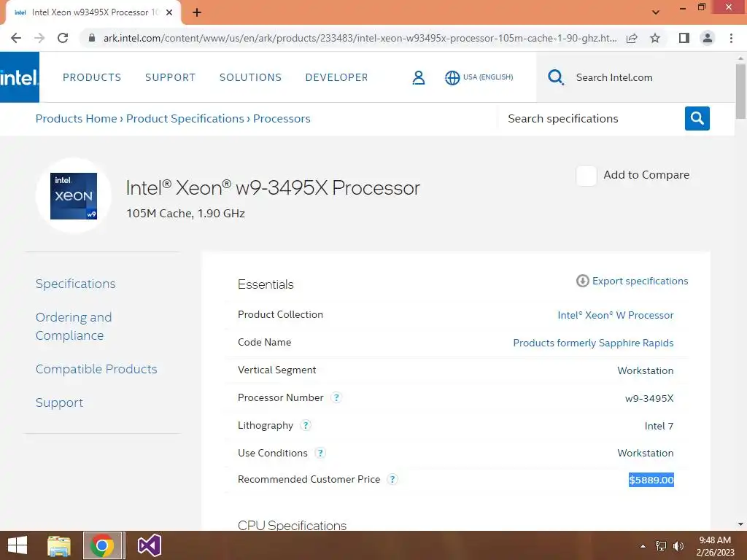The height and width of the screenshot is (560, 747).
Task: Show help for Recommended Customer Price
Action: (x=392, y=480)
